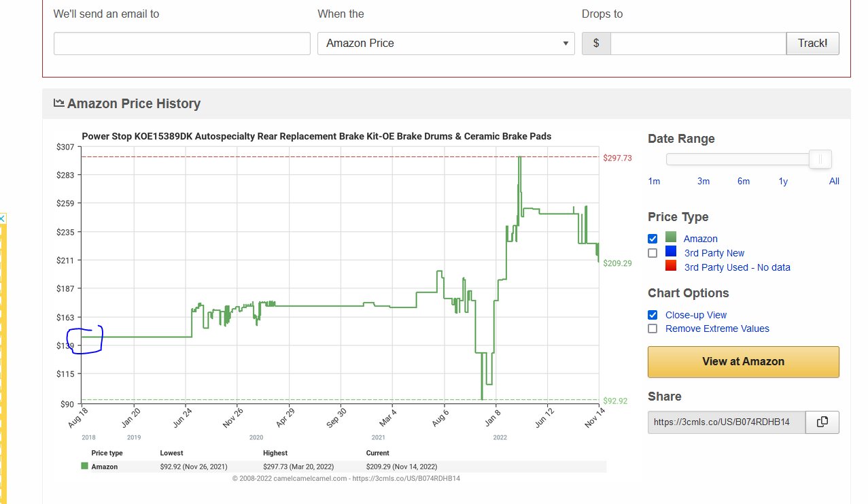Click the "Amazon Price History" heading text
The image size is (868, 504).
pos(134,103)
